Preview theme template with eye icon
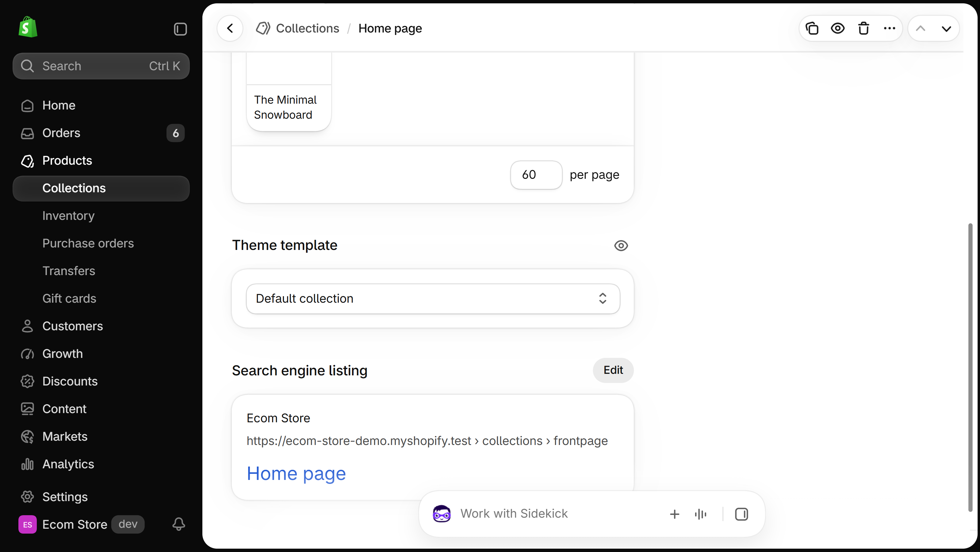Viewport: 980px width, 552px height. tap(621, 246)
